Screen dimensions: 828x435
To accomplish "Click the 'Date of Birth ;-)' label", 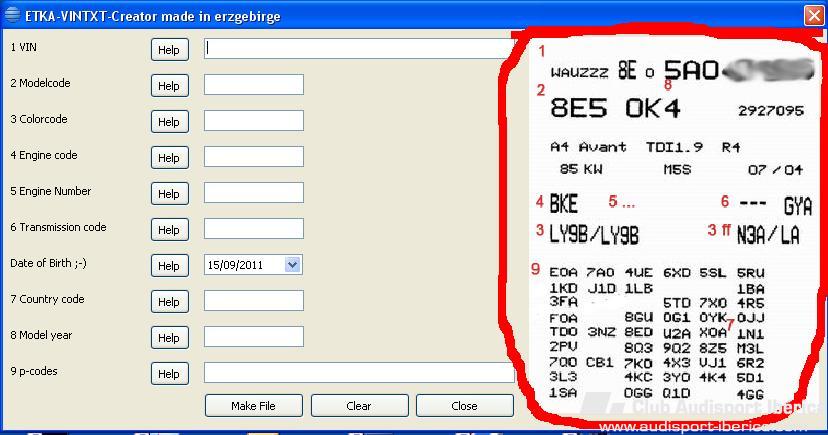I will pos(48,262).
